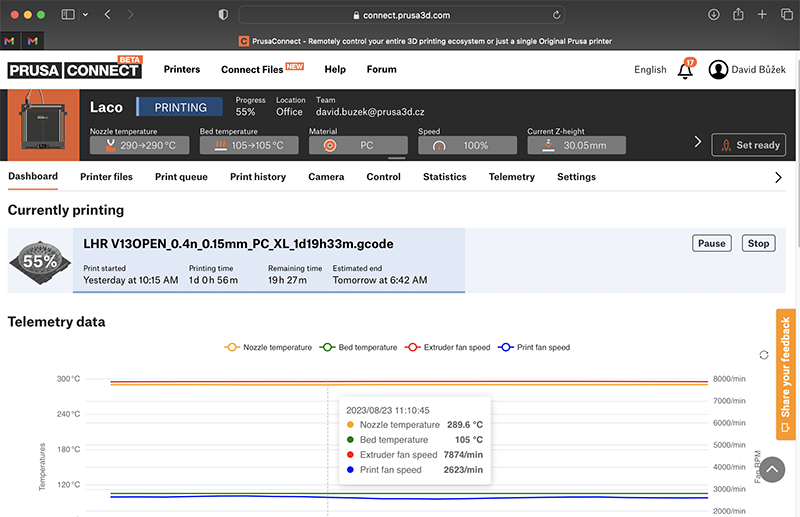This screenshot has width=800, height=517.
Task: Open the sidebar options dropdown arrow
Action: coord(85,15)
